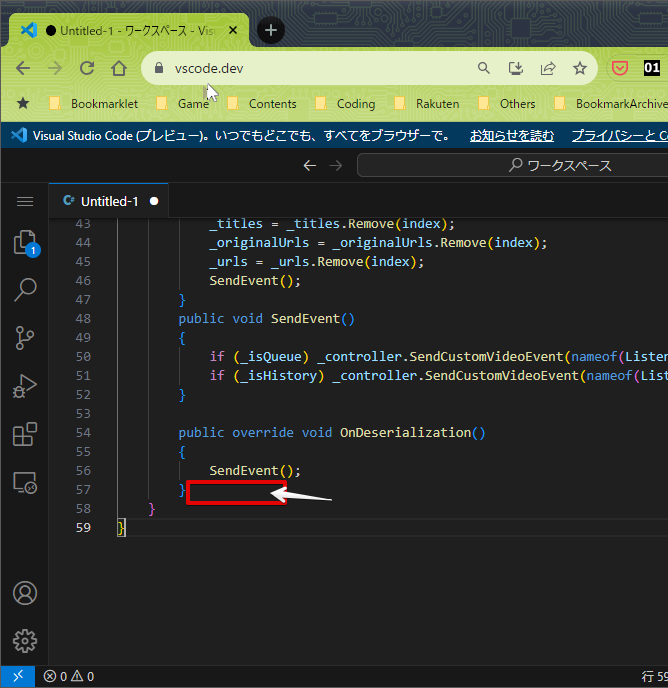Select the Untitled-1 editor tab
This screenshot has height=688, width=668.
click(109, 201)
